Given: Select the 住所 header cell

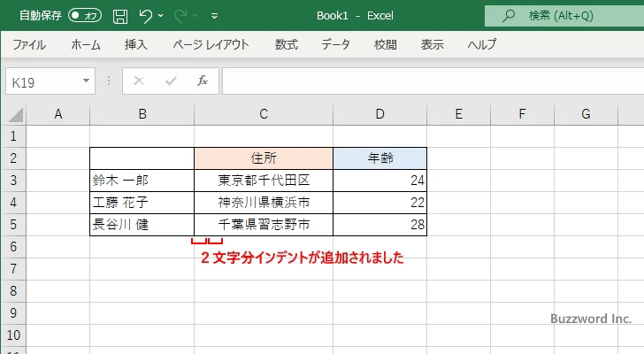Looking at the screenshot, I should (x=264, y=158).
